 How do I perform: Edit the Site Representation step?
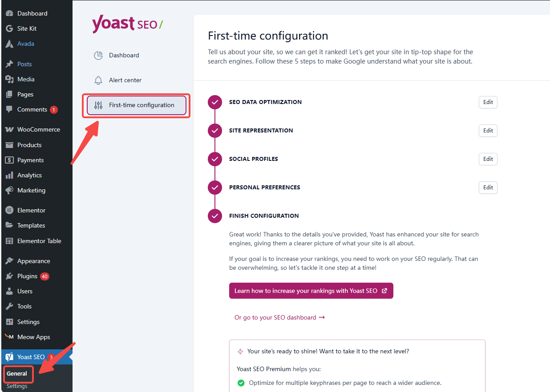(488, 130)
